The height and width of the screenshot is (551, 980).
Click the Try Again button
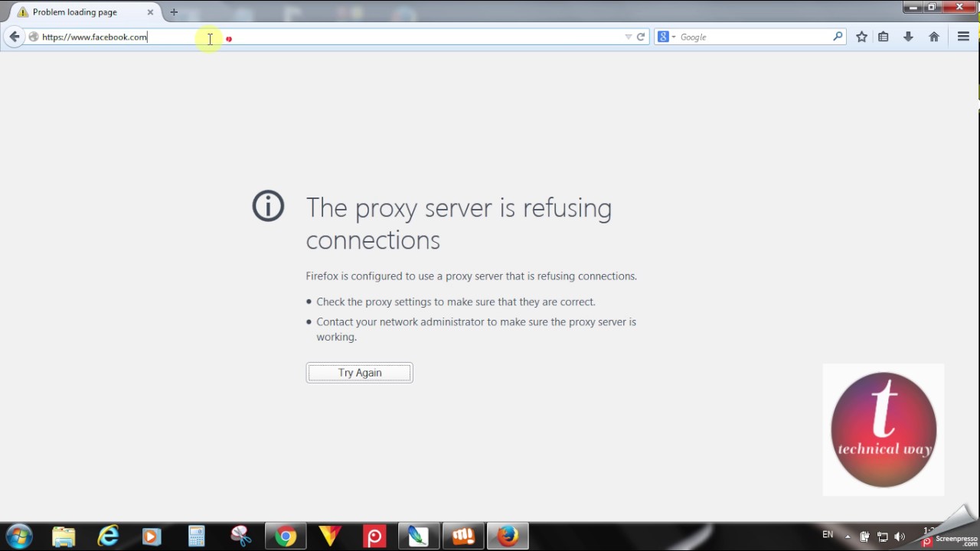pyautogui.click(x=359, y=373)
